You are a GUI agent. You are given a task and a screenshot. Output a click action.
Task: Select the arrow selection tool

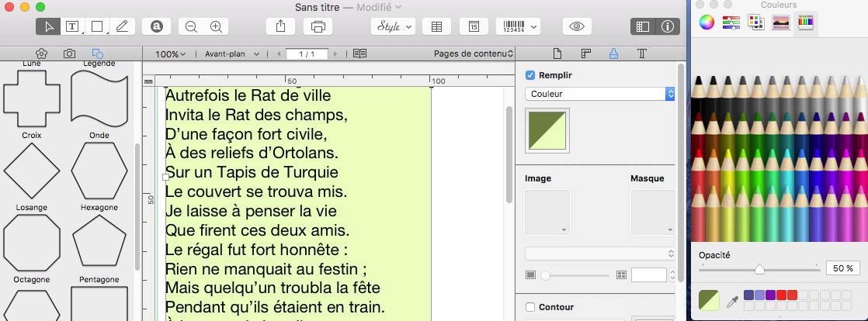click(49, 26)
